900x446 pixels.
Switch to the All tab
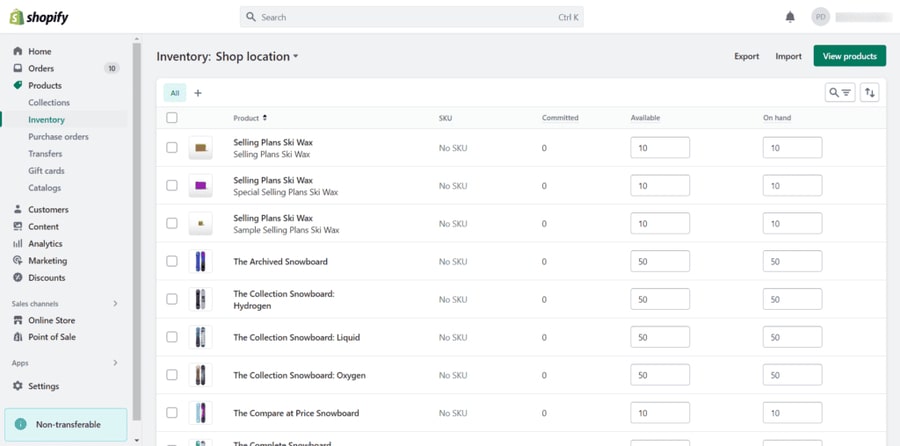pos(174,93)
